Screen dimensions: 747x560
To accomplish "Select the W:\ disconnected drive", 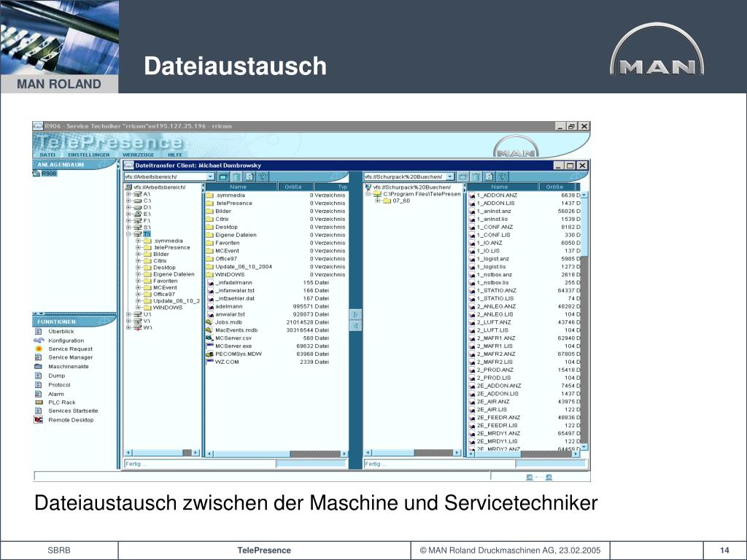I will (147, 327).
